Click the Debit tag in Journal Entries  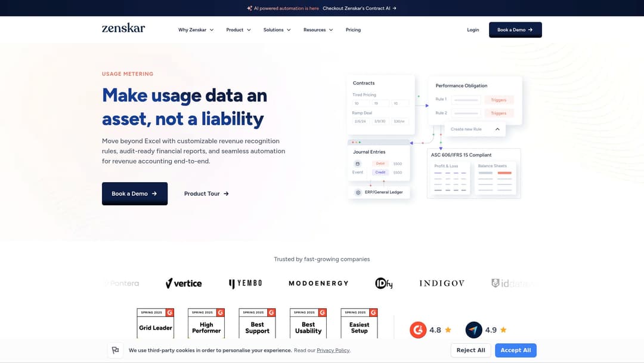tap(380, 164)
